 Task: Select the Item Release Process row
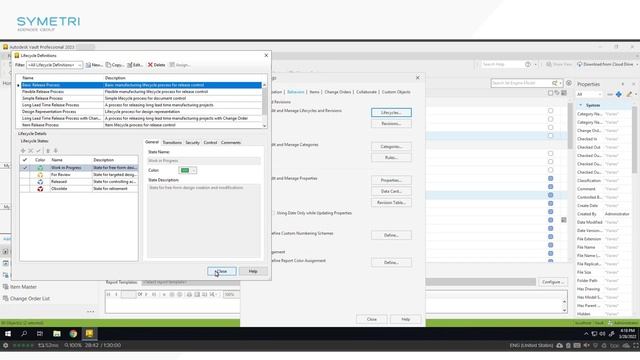141,125
